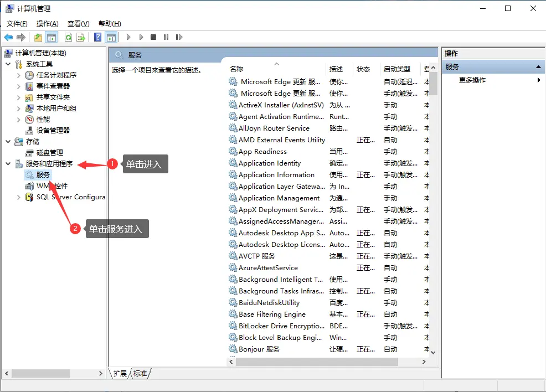Expand the 任务计划程序 node
Screen dimensions: 546x392
19,75
